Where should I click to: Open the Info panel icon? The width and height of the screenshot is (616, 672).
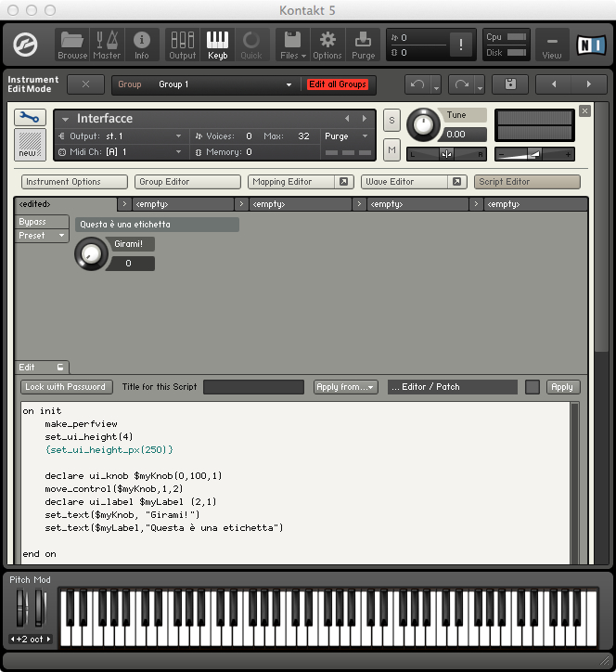point(142,43)
